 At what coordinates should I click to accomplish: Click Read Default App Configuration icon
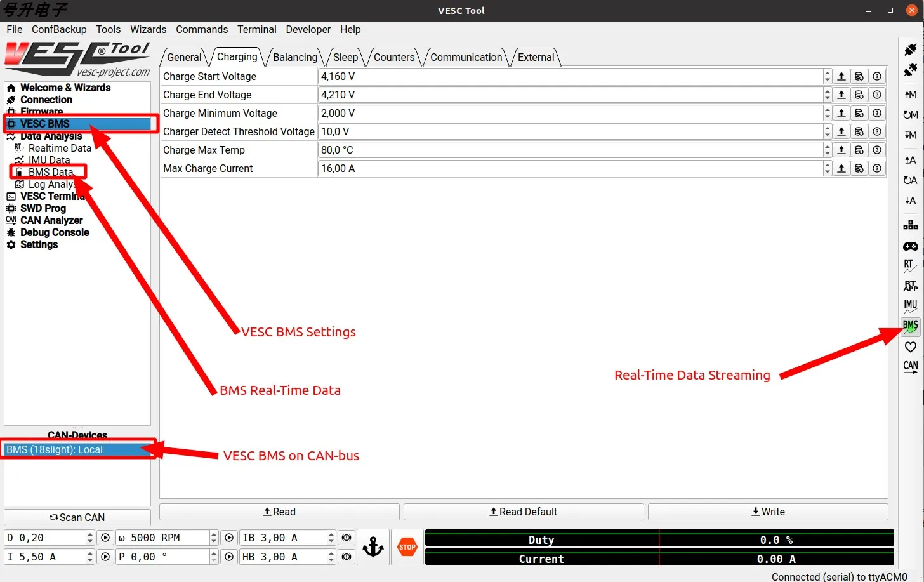(x=911, y=180)
